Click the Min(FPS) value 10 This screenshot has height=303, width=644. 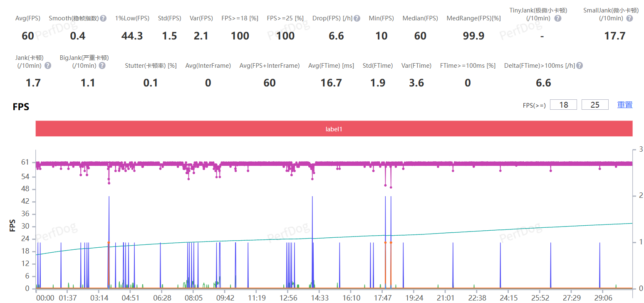coord(381,36)
